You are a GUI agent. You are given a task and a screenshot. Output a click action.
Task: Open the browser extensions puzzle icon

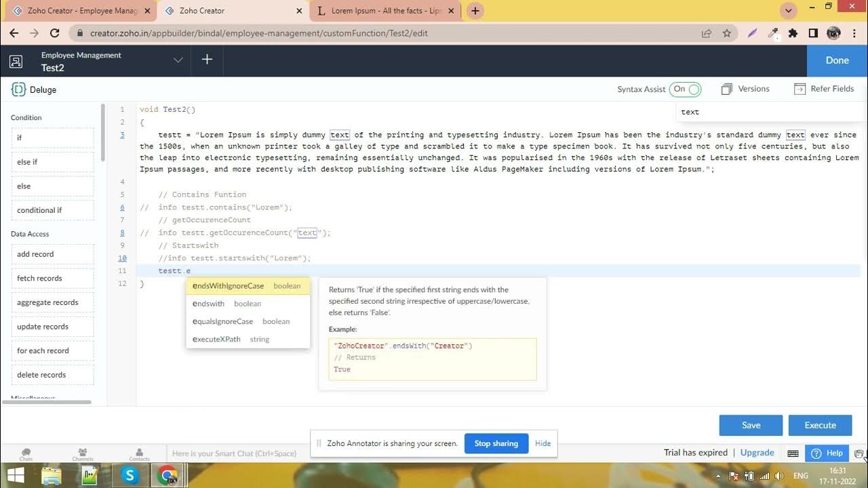pyautogui.click(x=793, y=33)
